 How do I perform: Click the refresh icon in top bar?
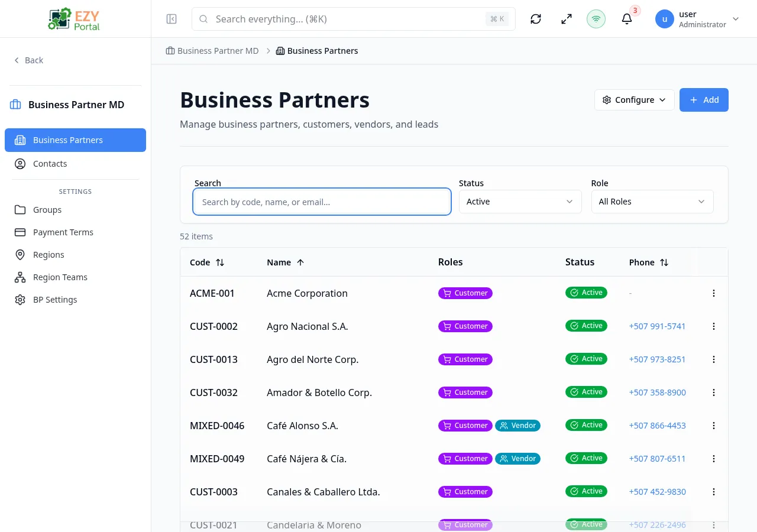pyautogui.click(x=536, y=19)
